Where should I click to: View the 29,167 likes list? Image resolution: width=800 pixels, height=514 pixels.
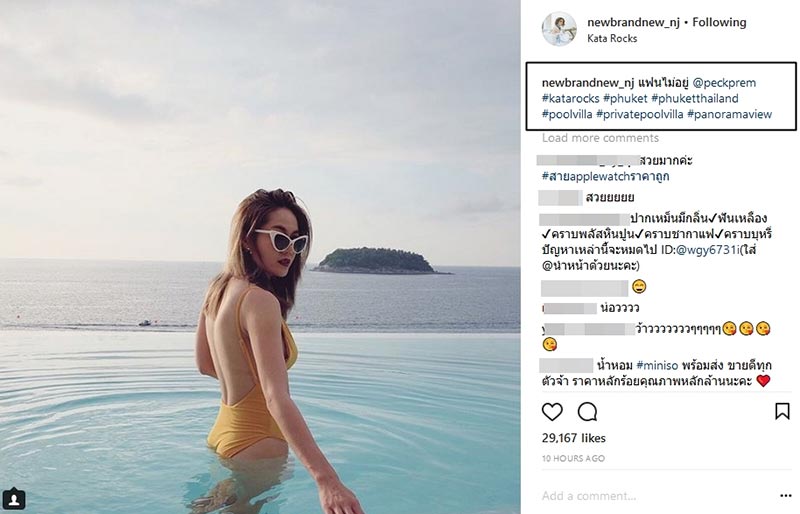pyautogui.click(x=574, y=438)
